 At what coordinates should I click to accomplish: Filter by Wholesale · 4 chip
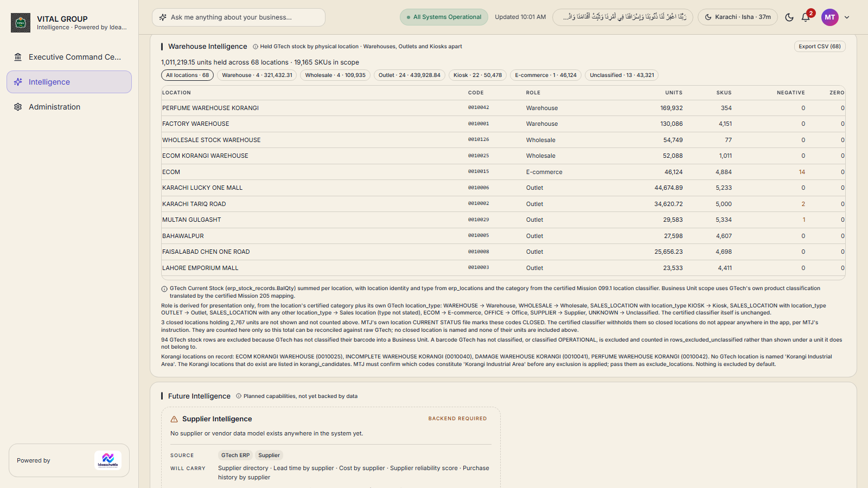click(335, 75)
